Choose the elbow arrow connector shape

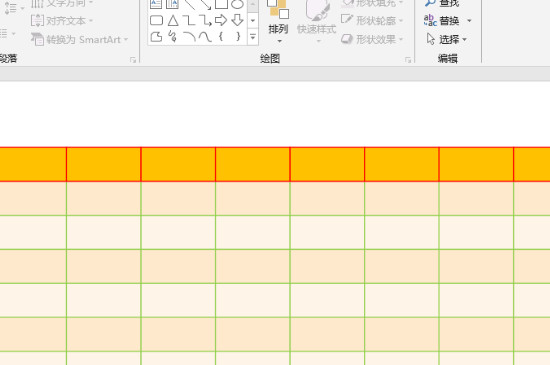tap(205, 20)
